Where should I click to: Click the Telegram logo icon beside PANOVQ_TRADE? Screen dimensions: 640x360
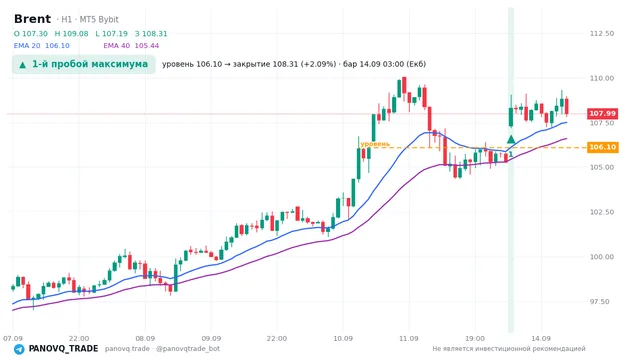(x=19, y=349)
